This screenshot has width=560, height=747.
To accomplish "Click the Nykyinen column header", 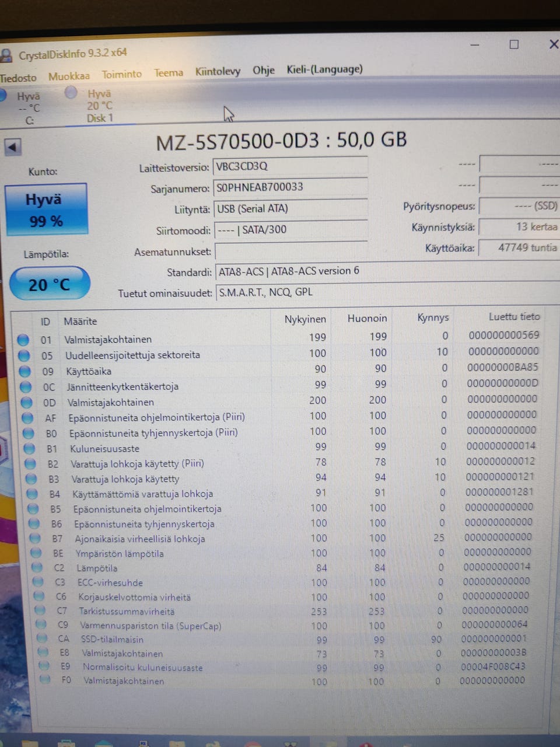I will 305,319.
